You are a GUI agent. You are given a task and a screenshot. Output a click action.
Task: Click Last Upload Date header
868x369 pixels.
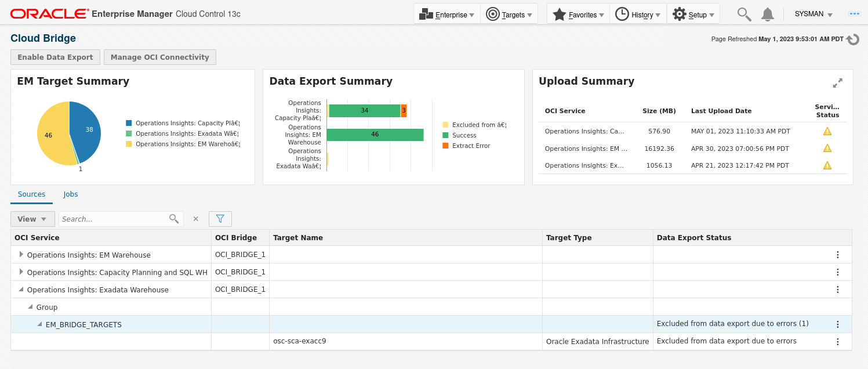pyautogui.click(x=721, y=111)
